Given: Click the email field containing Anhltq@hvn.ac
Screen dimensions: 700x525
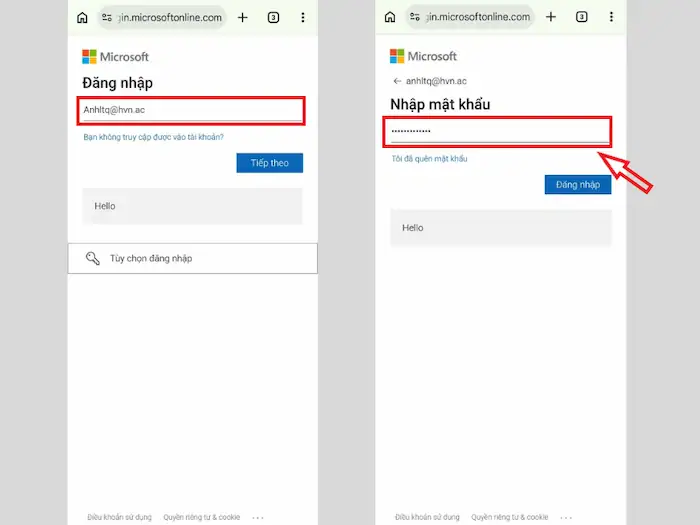Looking at the screenshot, I should tap(191, 110).
